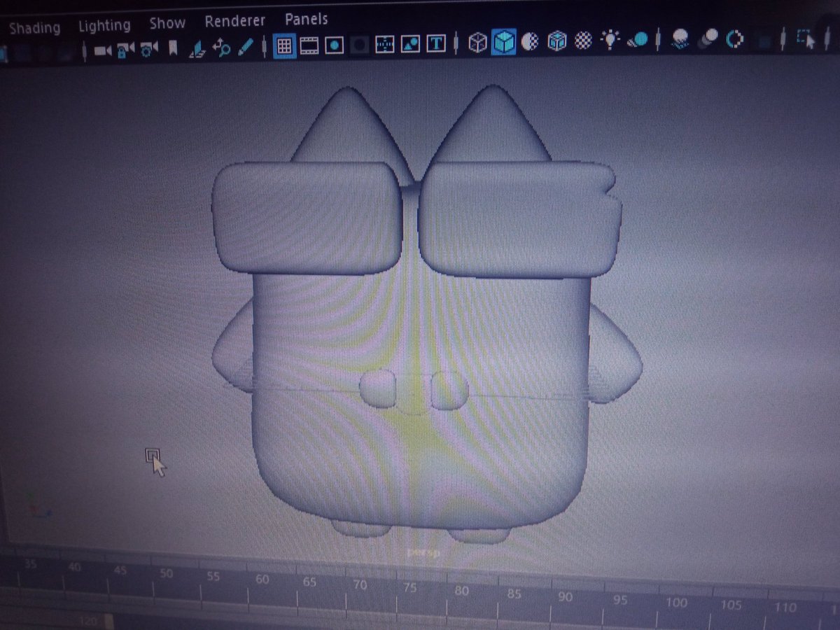Open the Show menu

[x=167, y=23]
